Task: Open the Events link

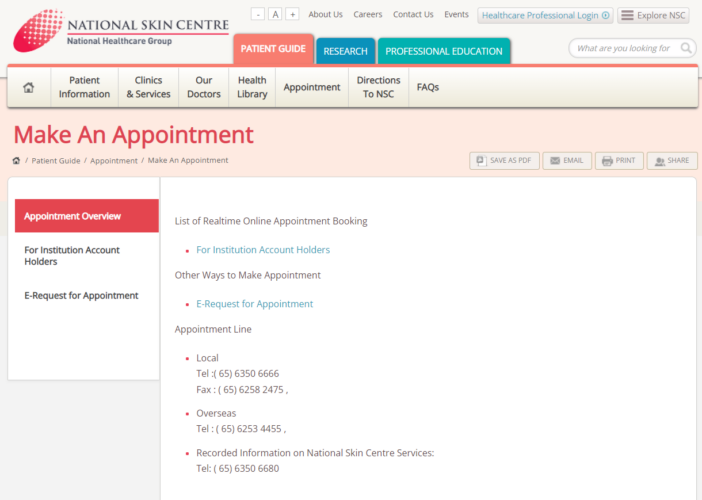Action: point(456,14)
